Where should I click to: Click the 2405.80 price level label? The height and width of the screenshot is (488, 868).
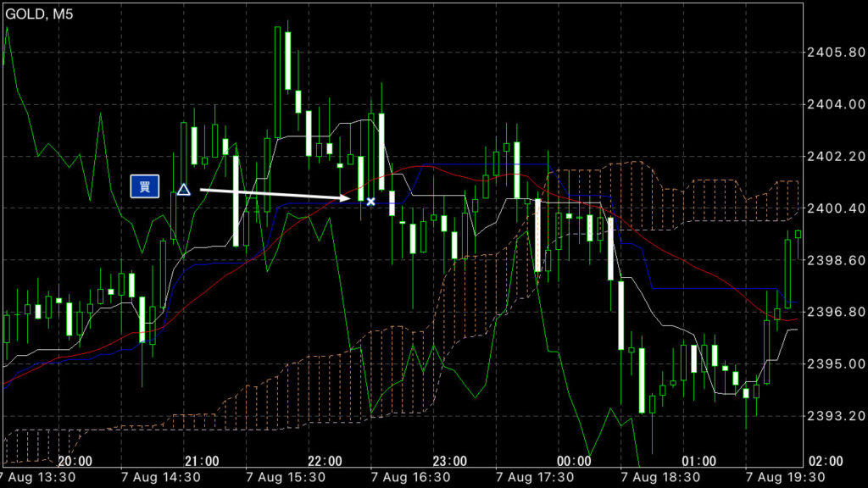click(835, 53)
